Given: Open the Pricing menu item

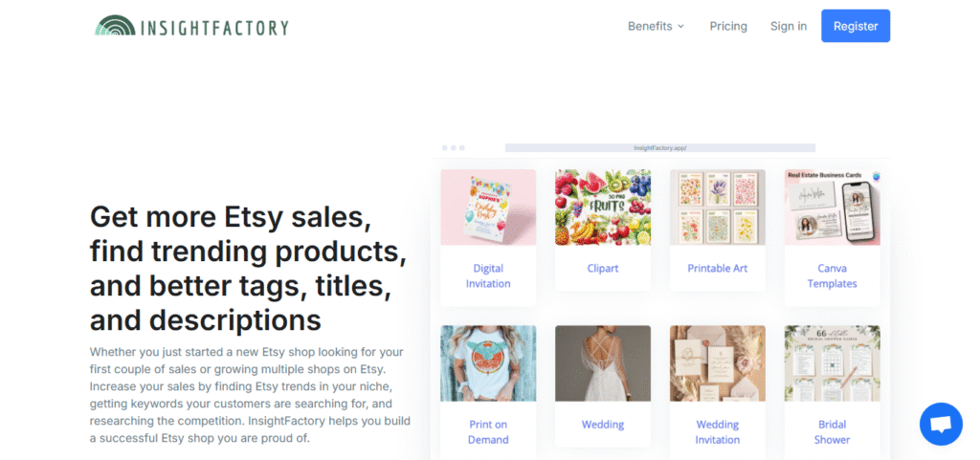Looking at the screenshot, I should pyautogui.click(x=728, y=26).
